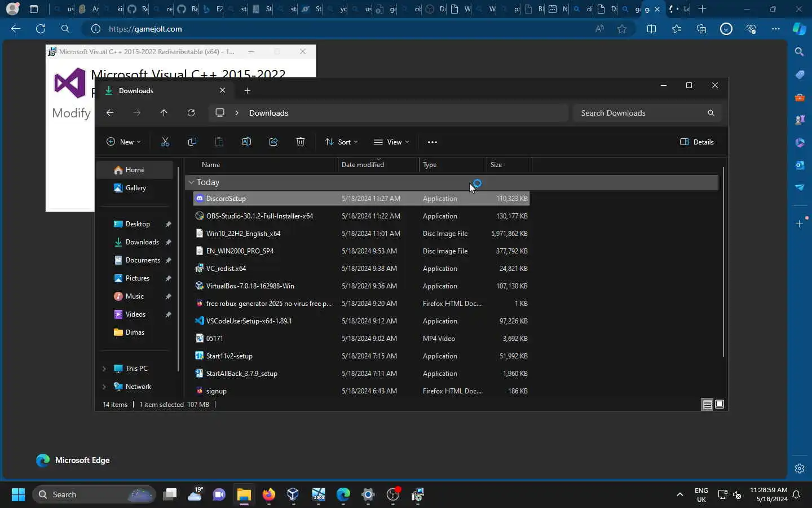Select the DiscordSetup file

pos(361,199)
